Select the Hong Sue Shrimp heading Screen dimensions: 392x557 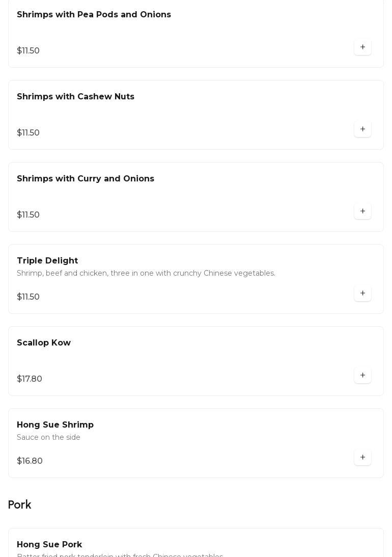(x=55, y=425)
